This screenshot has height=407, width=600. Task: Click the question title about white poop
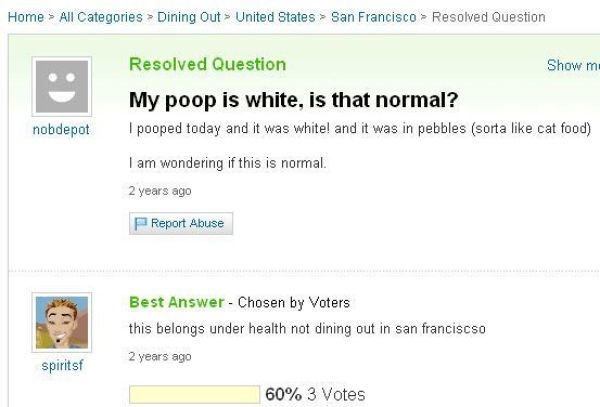pos(294,101)
